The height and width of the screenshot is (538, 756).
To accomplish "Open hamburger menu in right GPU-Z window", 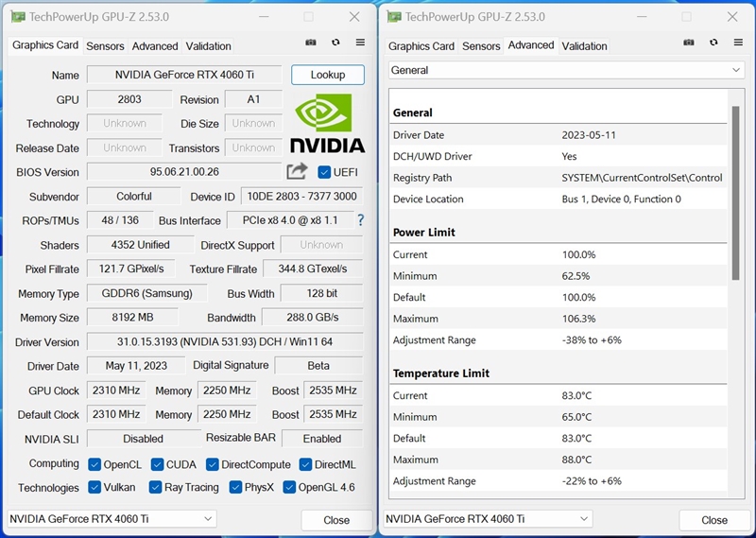I will coord(738,43).
